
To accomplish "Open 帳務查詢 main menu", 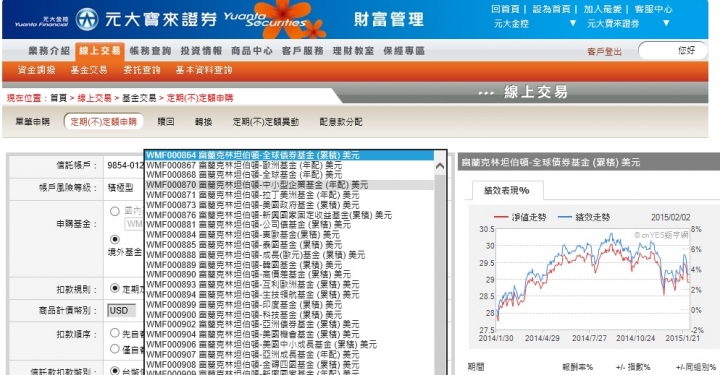I will point(150,51).
